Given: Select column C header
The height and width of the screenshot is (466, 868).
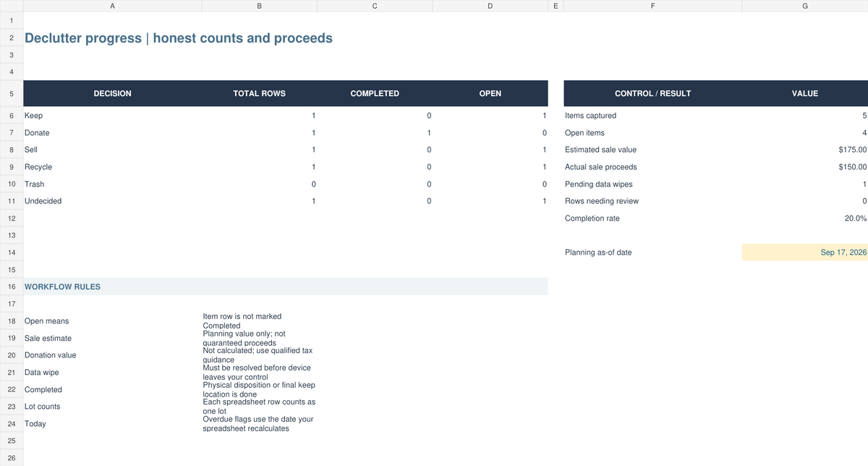Looking at the screenshot, I should (x=375, y=6).
